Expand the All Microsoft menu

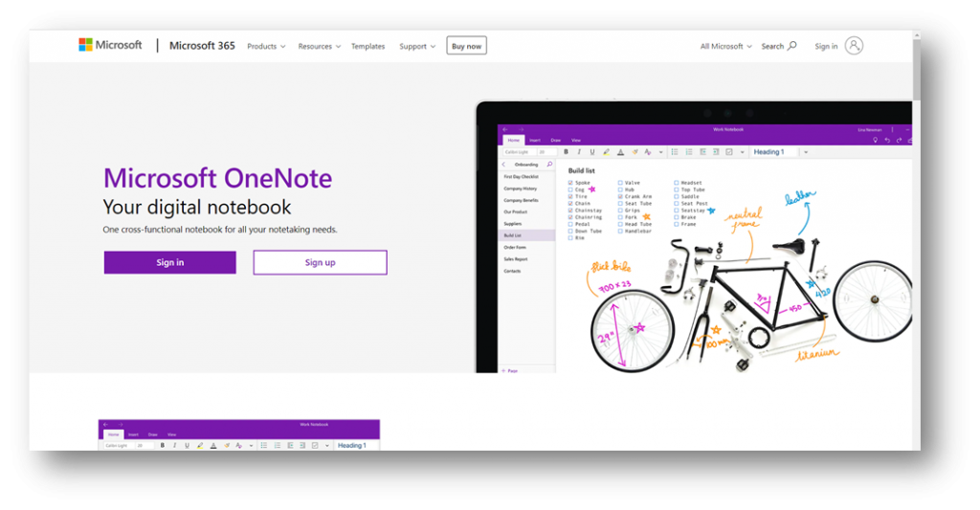click(x=725, y=46)
